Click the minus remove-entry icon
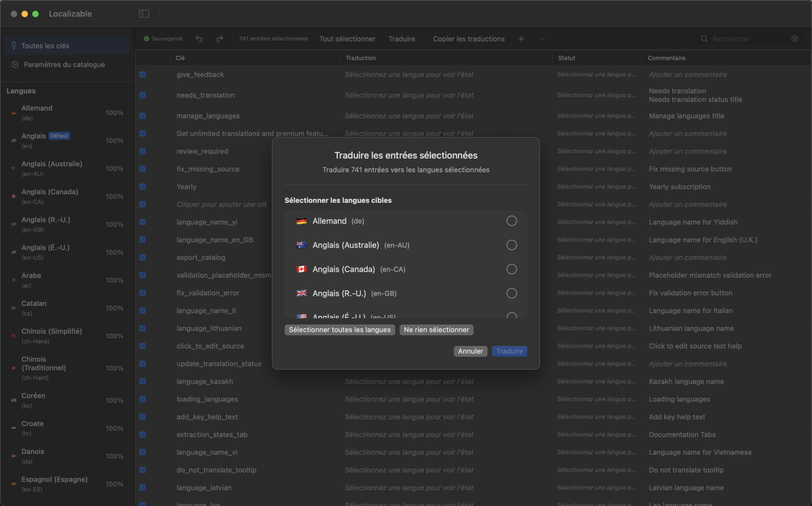 click(541, 39)
